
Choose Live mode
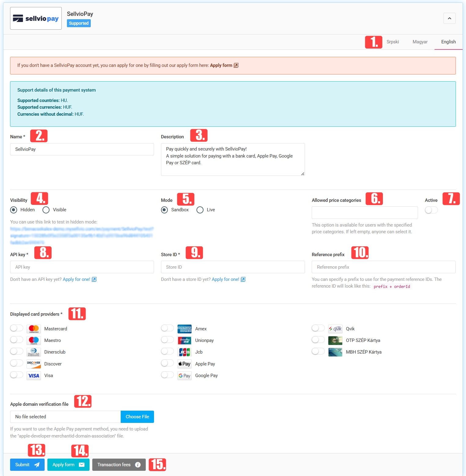click(x=200, y=210)
